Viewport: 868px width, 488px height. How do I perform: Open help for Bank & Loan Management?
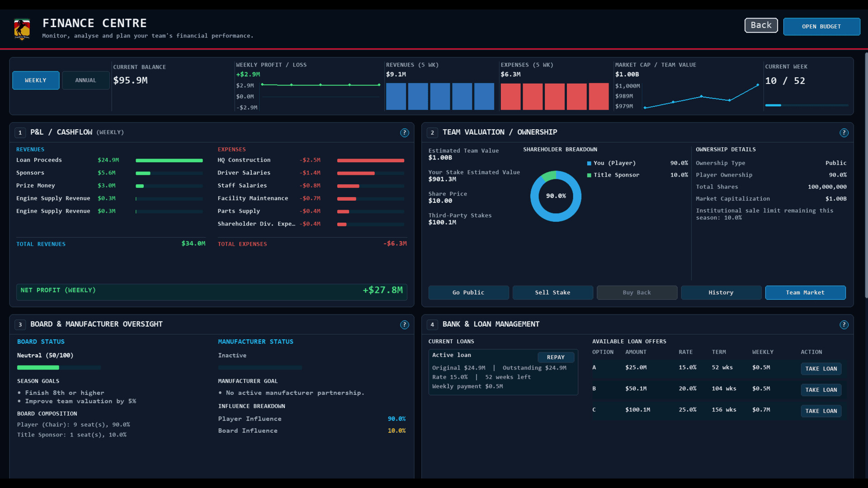pos(844,324)
